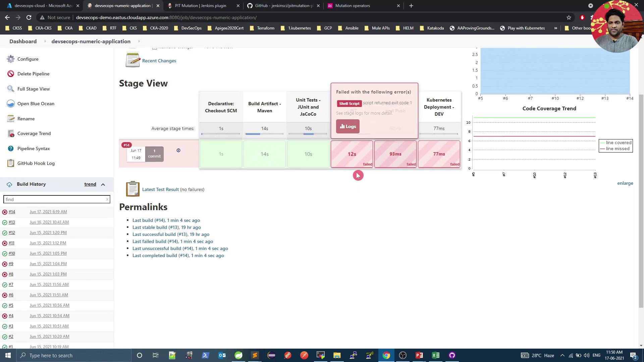Switch to Mutation operators browser tab

tap(352, 6)
